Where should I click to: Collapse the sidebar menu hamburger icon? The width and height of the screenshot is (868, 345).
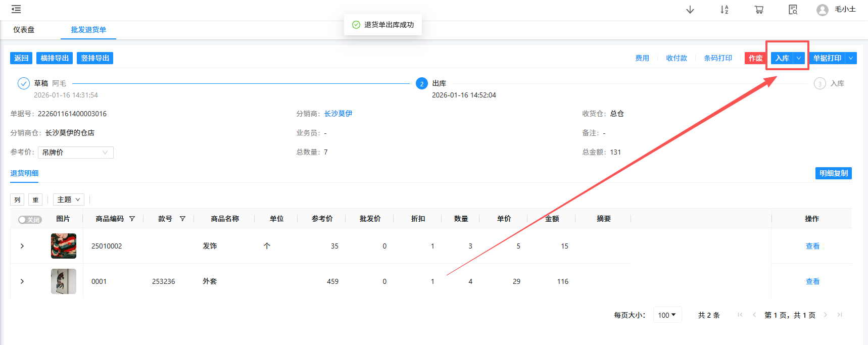click(16, 9)
